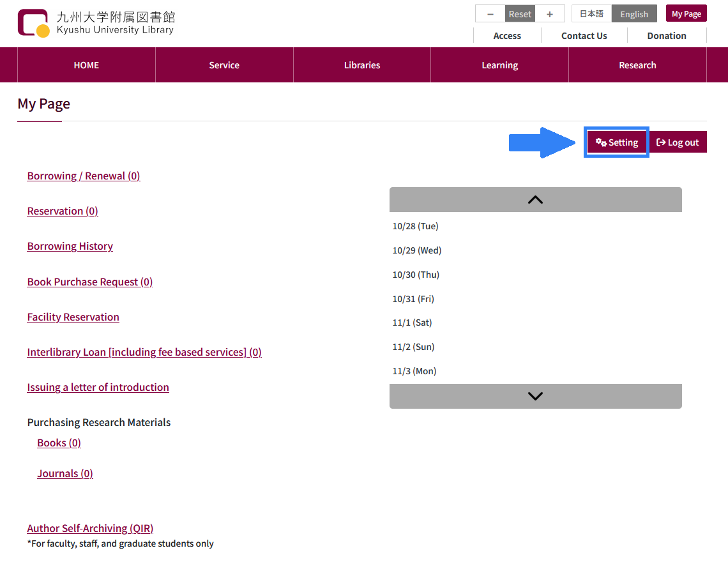
Task: Click the Access link in header
Action: click(507, 36)
